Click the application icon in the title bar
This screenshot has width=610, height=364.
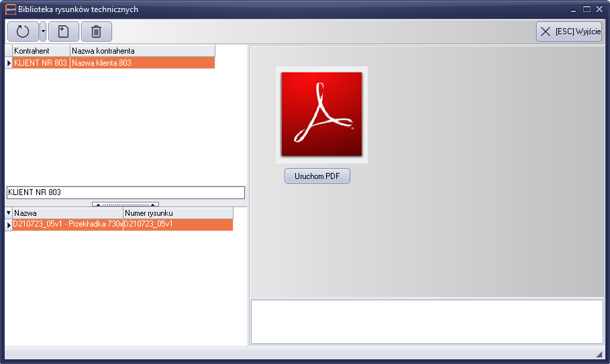pyautogui.click(x=11, y=9)
